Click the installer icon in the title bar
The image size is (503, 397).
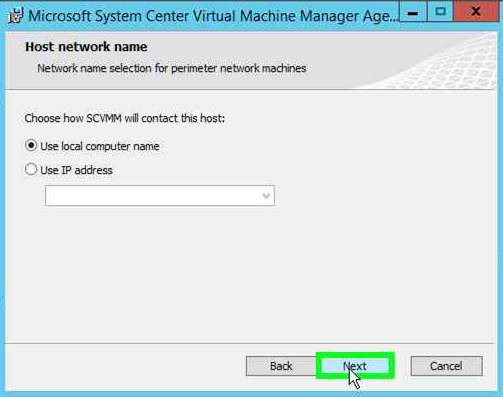click(x=16, y=15)
